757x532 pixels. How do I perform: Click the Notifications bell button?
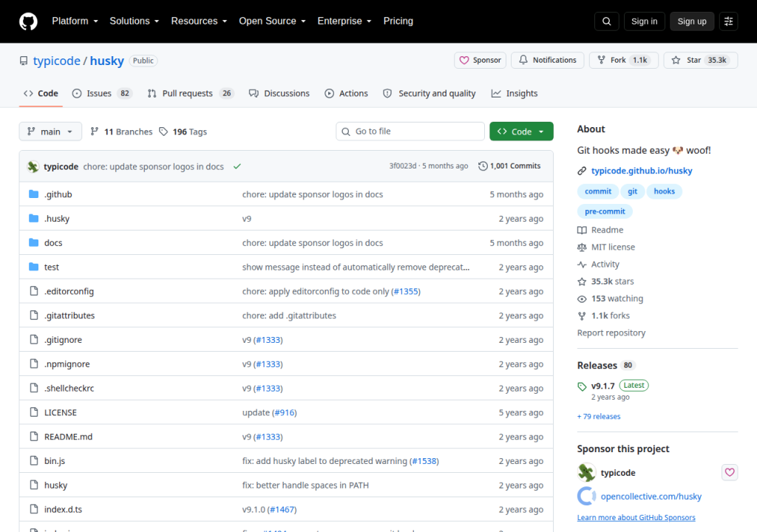[x=548, y=61]
